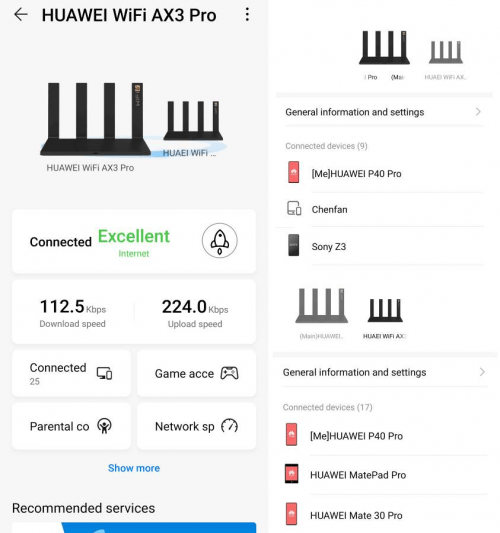The image size is (500, 533).
Task: Select main HUAWEI WiFi AX3 Pro router image
Action: (95, 119)
